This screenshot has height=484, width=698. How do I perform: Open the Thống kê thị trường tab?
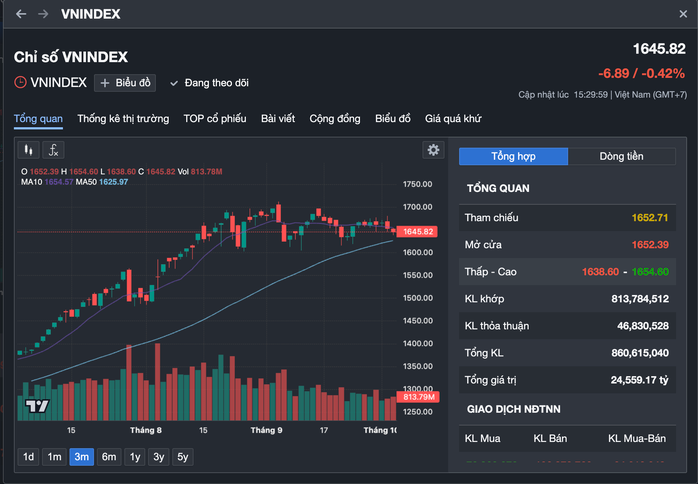[123, 118]
